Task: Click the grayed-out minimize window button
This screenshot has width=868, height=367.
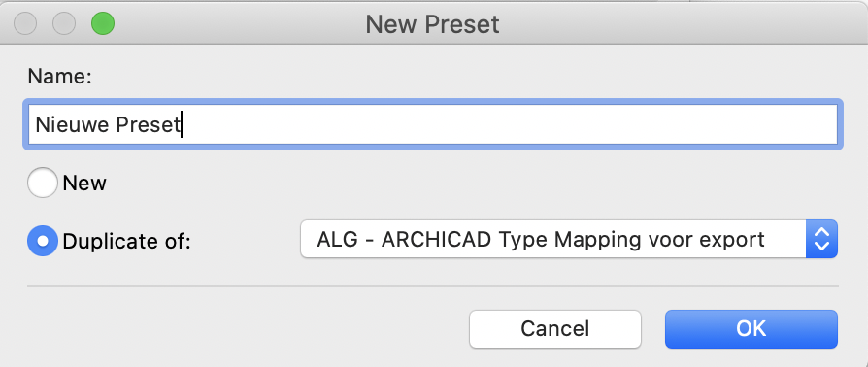Action: coord(64,24)
